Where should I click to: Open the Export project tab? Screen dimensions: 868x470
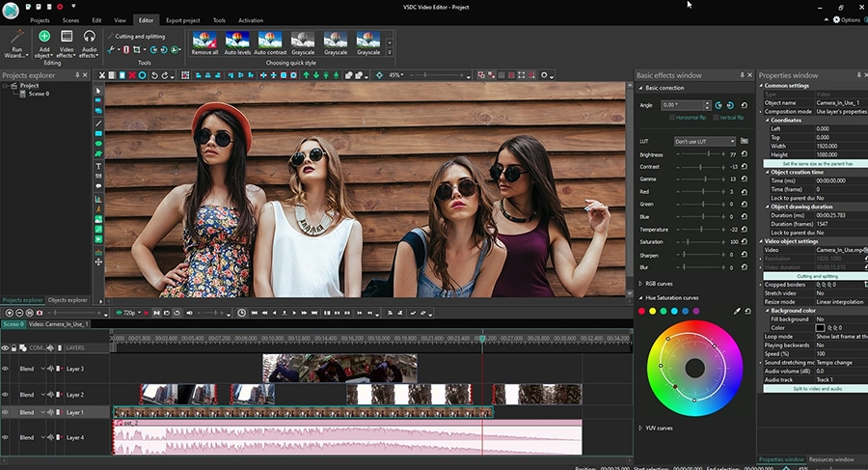(182, 19)
